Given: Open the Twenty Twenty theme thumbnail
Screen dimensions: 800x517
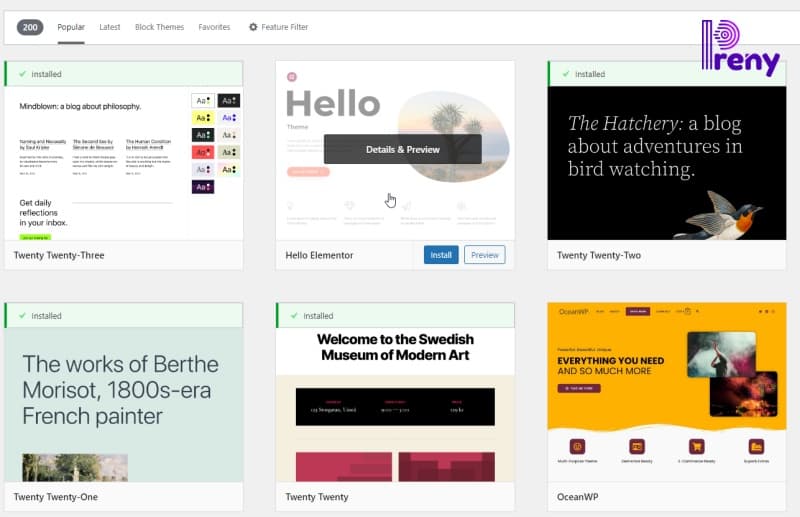Looking at the screenshot, I should [x=395, y=405].
